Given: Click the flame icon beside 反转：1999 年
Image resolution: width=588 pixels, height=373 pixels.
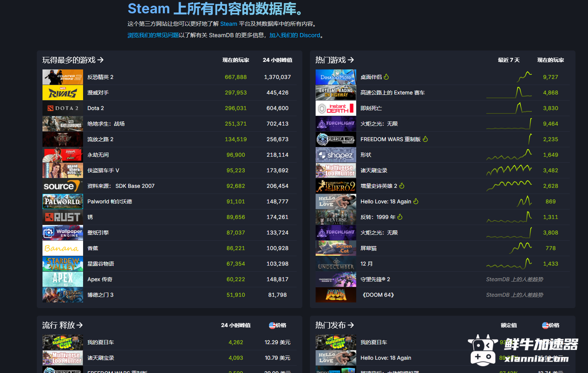Looking at the screenshot, I should click(400, 217).
